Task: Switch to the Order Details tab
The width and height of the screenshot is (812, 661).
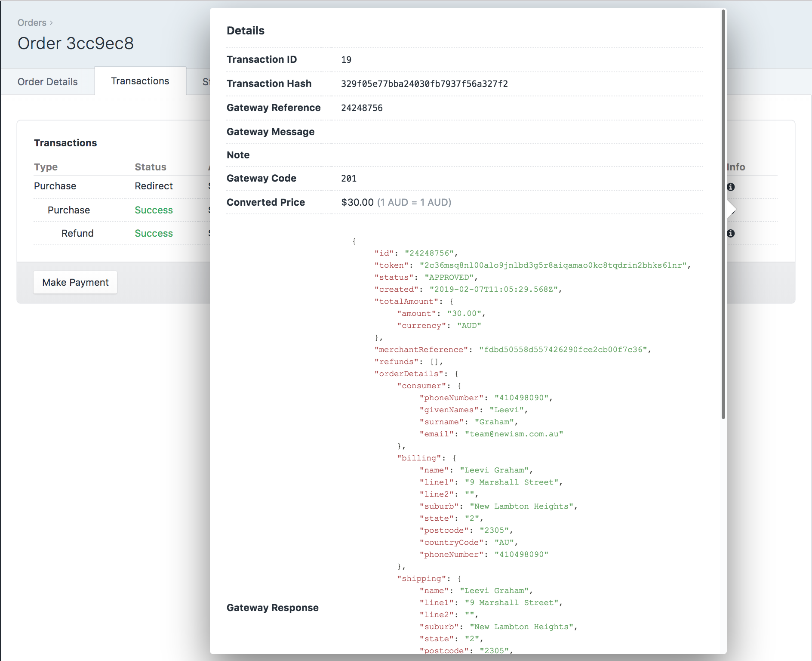Action: pyautogui.click(x=48, y=82)
